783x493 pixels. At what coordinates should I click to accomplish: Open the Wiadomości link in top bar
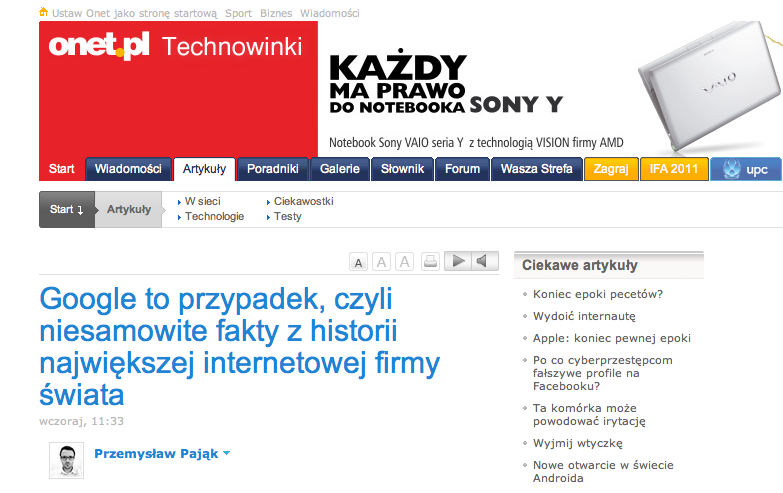click(330, 13)
